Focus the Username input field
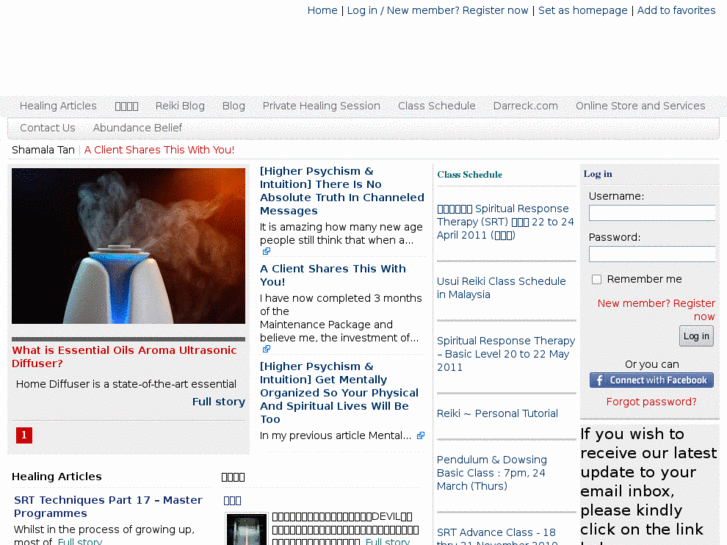The image size is (727, 545). point(652,213)
